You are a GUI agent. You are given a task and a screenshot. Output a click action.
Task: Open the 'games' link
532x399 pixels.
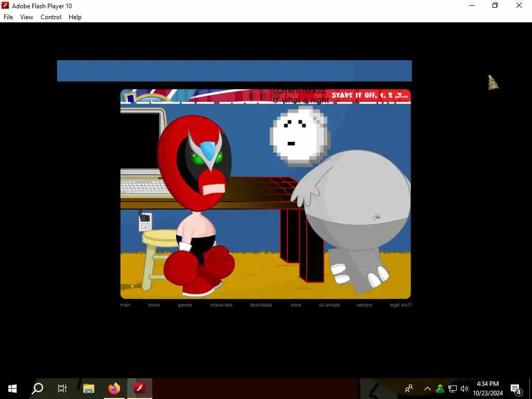click(x=185, y=304)
